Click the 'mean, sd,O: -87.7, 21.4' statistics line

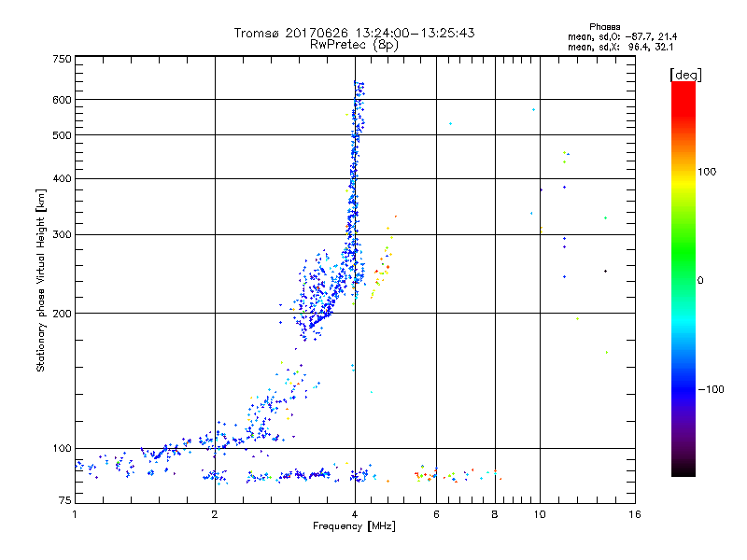(x=622, y=36)
